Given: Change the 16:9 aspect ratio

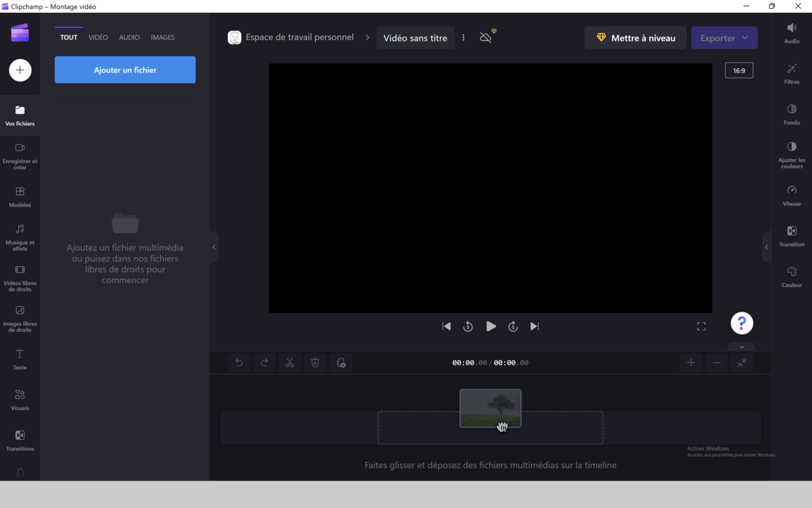Looking at the screenshot, I should pos(739,70).
